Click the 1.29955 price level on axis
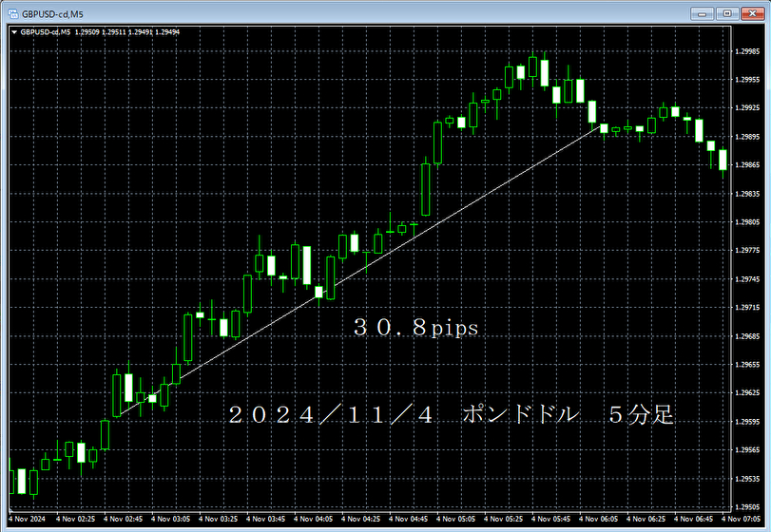The image size is (771, 532). pyautogui.click(x=748, y=80)
